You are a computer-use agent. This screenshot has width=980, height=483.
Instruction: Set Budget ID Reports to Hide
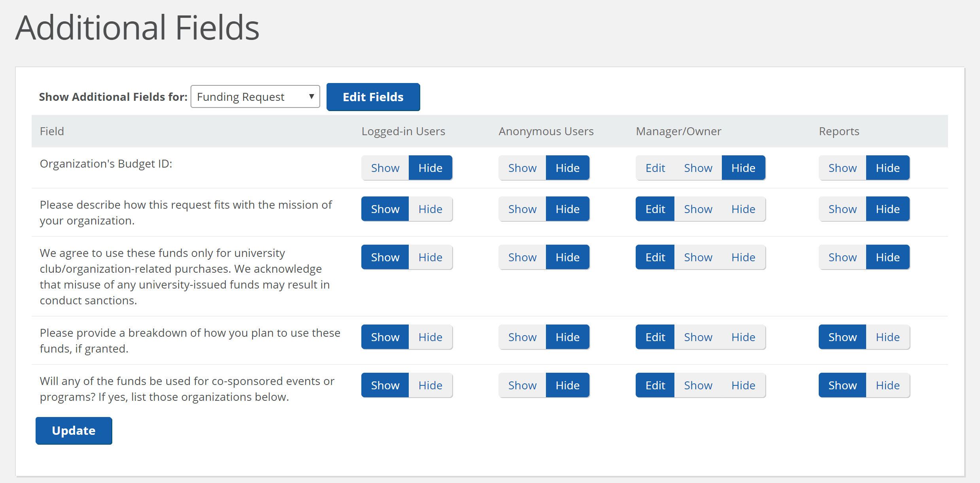pyautogui.click(x=888, y=168)
